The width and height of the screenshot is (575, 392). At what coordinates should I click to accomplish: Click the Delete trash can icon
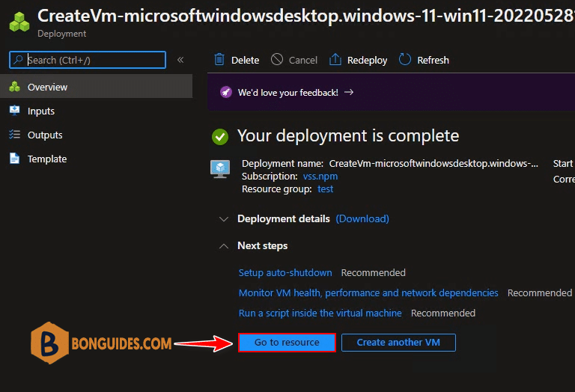pos(219,59)
